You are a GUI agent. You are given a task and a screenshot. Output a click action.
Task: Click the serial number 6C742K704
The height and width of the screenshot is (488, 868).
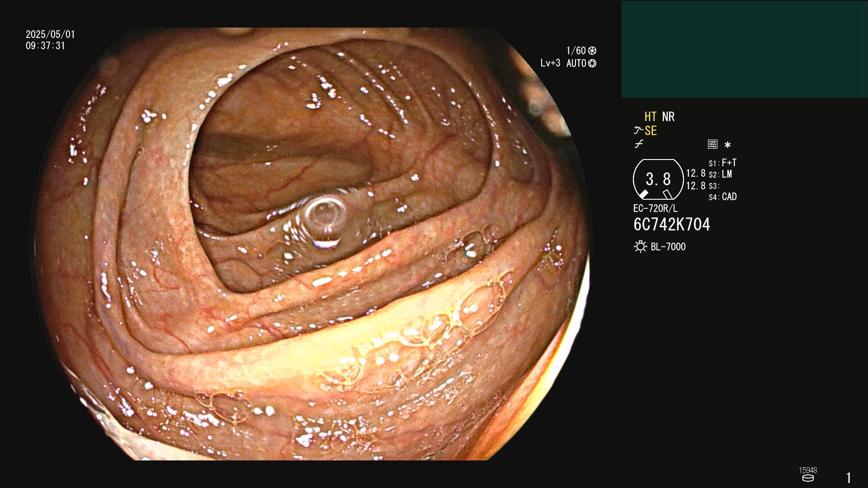point(672,225)
